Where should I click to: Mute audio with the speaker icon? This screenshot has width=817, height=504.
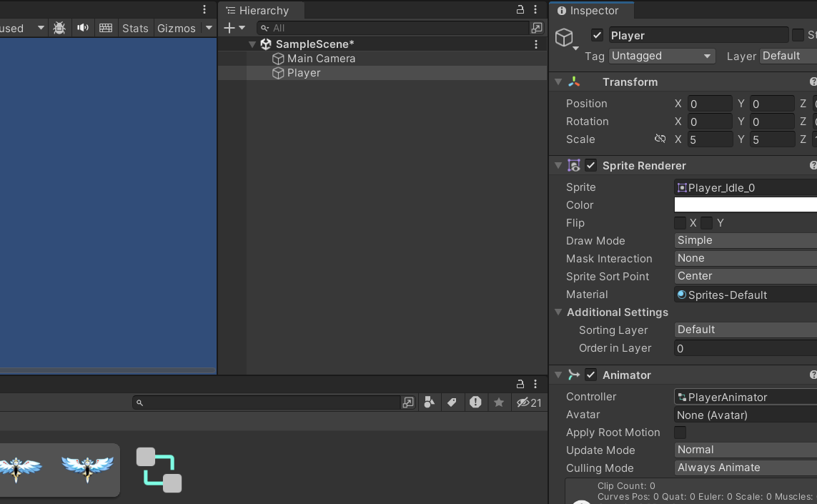tap(83, 28)
